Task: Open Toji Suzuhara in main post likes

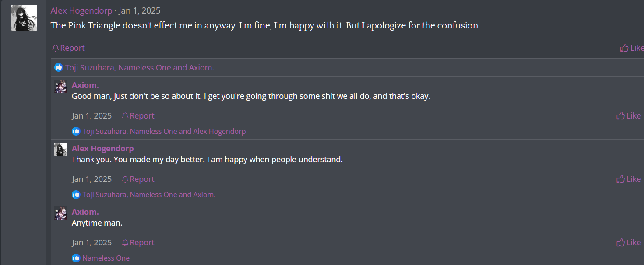Action: point(89,67)
